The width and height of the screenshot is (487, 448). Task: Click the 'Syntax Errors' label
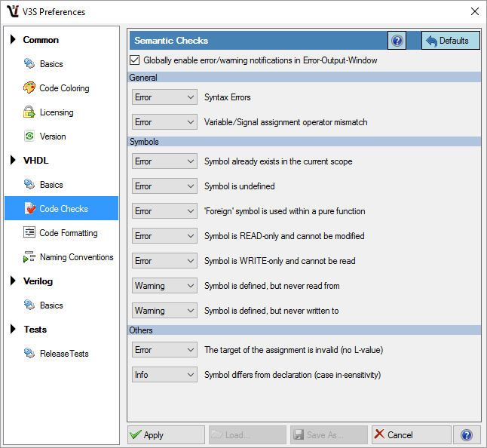(228, 97)
